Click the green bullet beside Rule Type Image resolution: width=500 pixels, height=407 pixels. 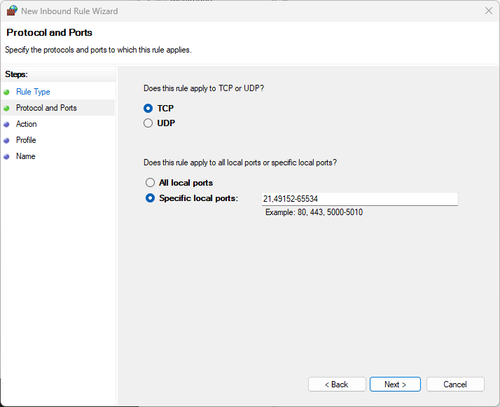[x=6, y=92]
